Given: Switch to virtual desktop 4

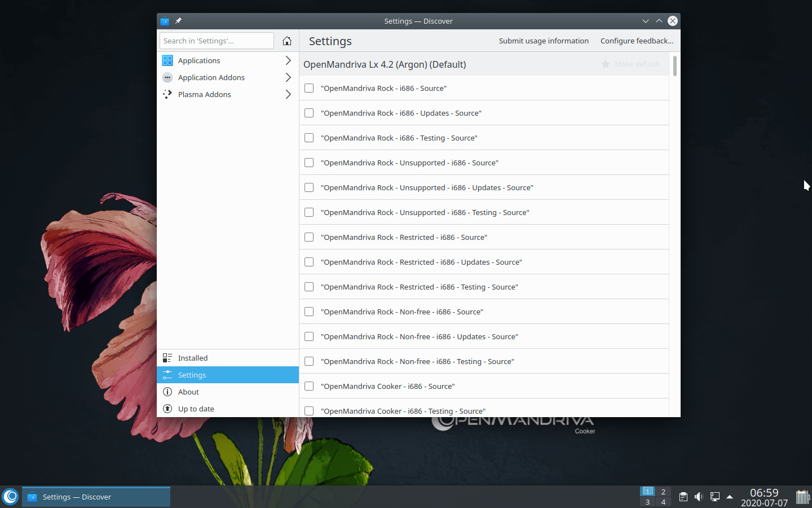Looking at the screenshot, I should tap(663, 502).
